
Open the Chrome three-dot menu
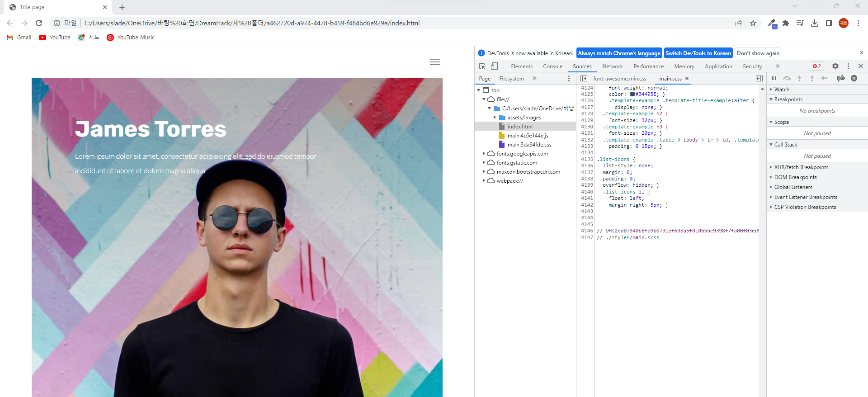coord(858,23)
